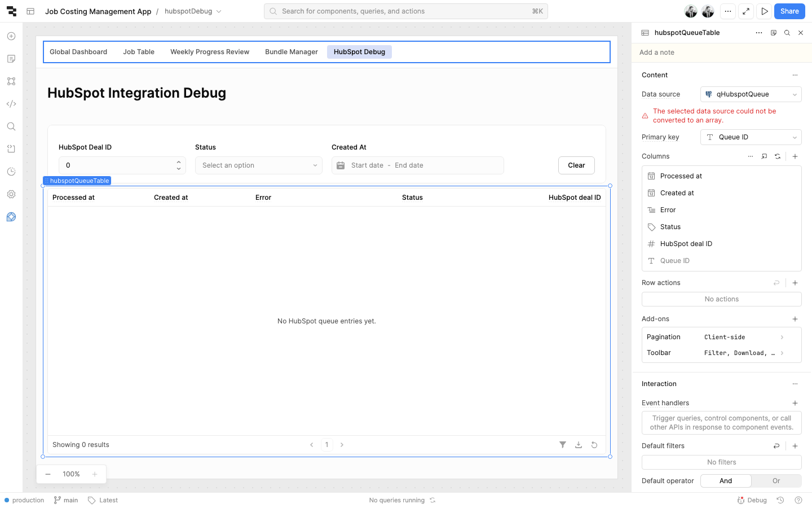Open the Debug panel in status bar
Image resolution: width=812 pixels, height=508 pixels.
tap(752, 500)
